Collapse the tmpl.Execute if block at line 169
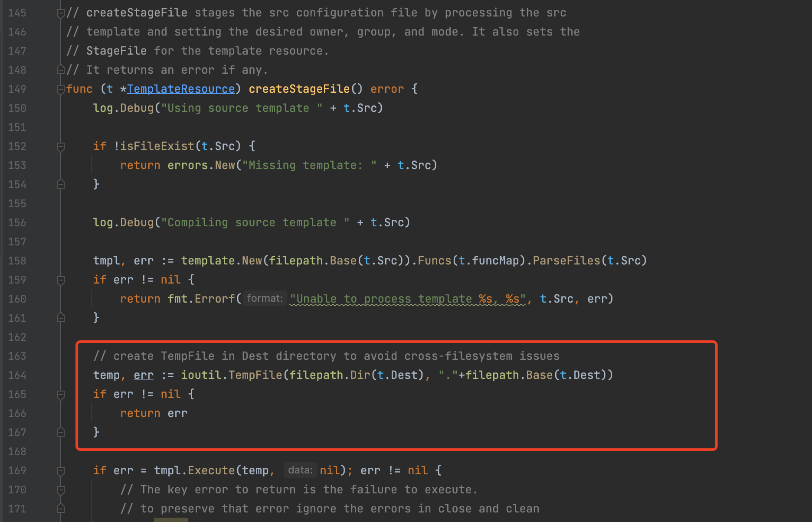Viewport: 812px width, 522px height. 61,471
